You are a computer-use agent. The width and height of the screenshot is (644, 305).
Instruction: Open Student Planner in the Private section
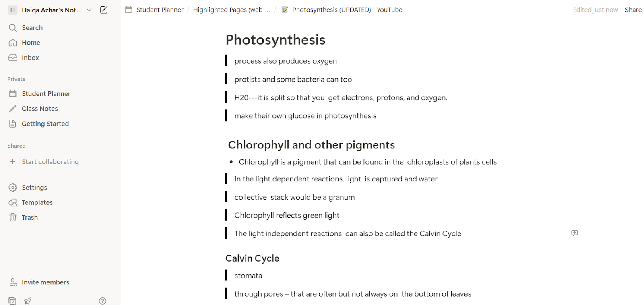46,93
